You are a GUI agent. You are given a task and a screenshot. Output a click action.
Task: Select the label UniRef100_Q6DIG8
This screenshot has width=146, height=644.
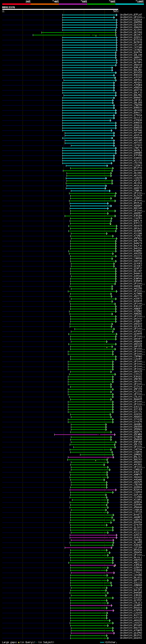pyautogui.click(x=131, y=344)
